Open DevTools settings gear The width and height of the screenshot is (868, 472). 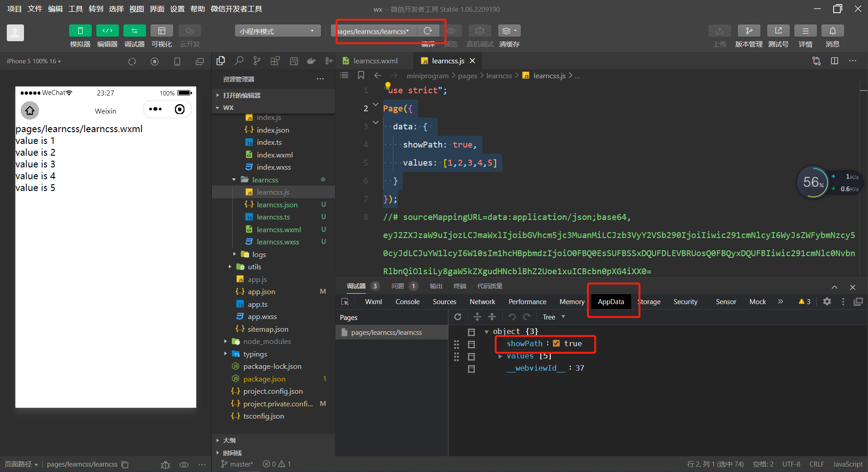pos(827,301)
